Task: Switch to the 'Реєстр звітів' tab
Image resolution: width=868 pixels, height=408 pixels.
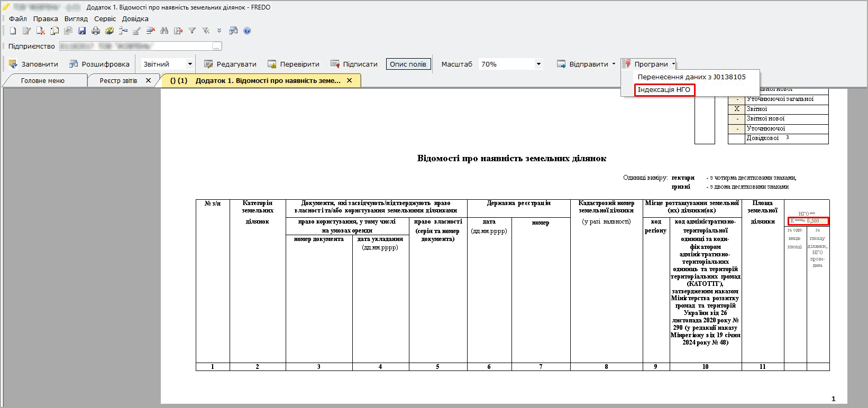Action: [118, 81]
